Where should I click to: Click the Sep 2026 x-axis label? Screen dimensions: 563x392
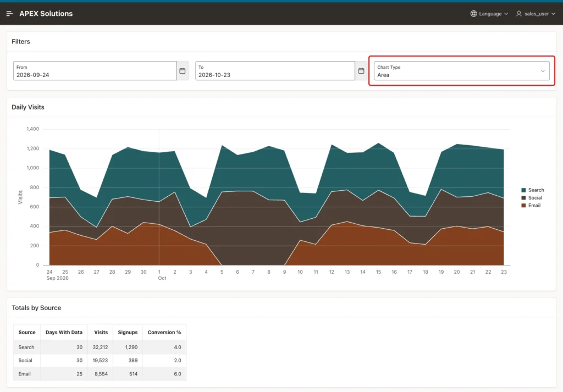[x=57, y=278]
